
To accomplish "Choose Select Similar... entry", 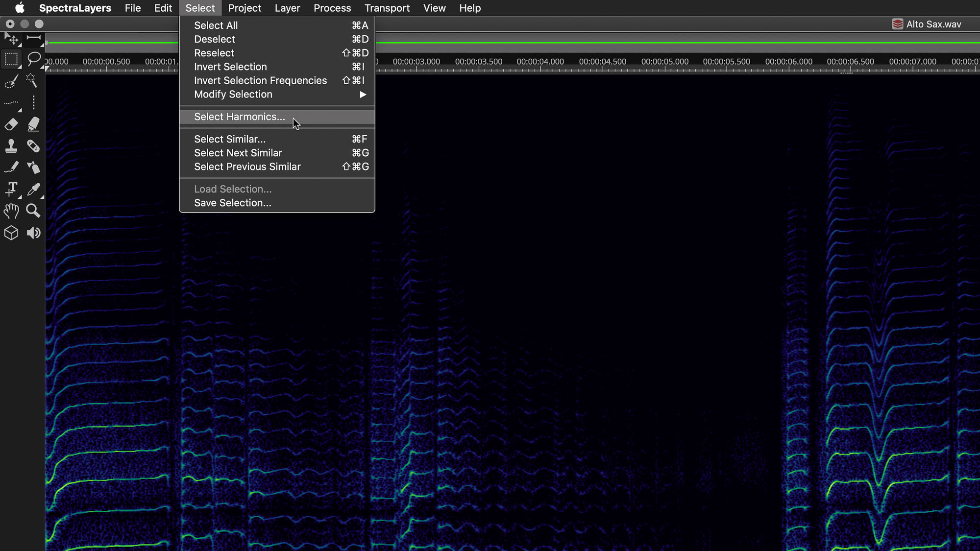I will (277, 139).
